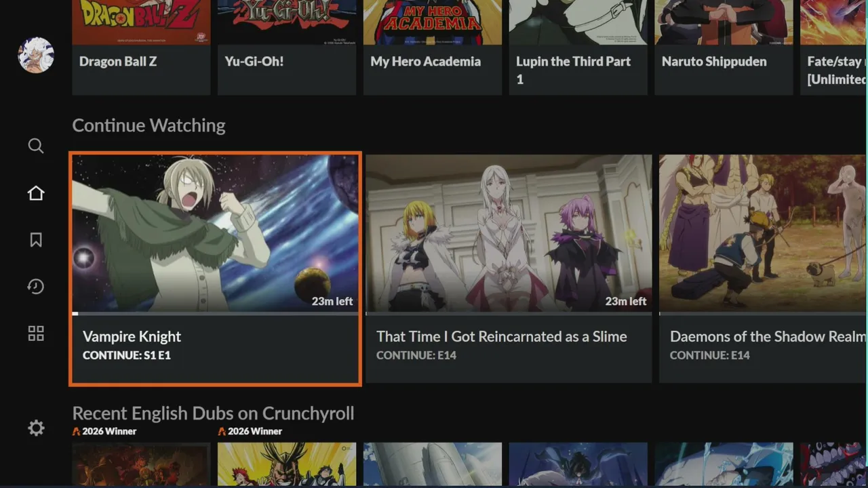Open Settings gear icon in sidebar
Image resolution: width=868 pixels, height=488 pixels.
(x=36, y=428)
